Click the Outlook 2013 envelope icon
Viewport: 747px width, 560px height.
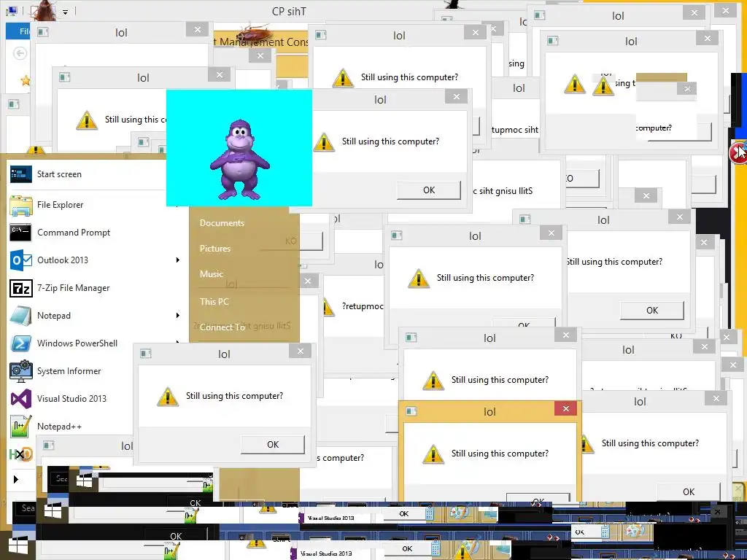21,260
